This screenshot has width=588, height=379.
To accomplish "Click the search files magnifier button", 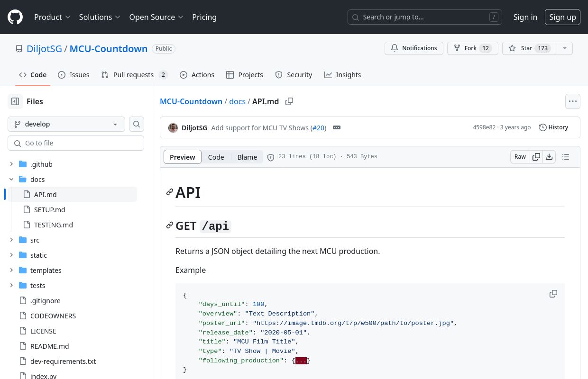I will pos(137,124).
